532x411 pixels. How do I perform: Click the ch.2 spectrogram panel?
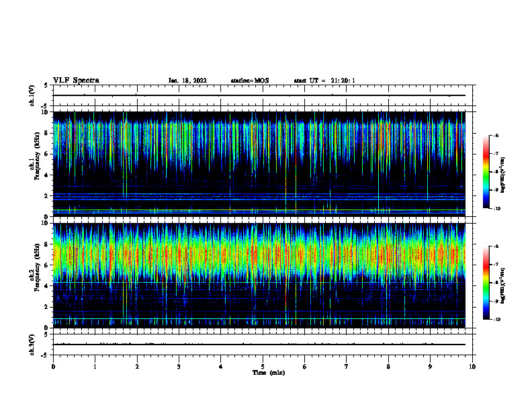click(259, 275)
